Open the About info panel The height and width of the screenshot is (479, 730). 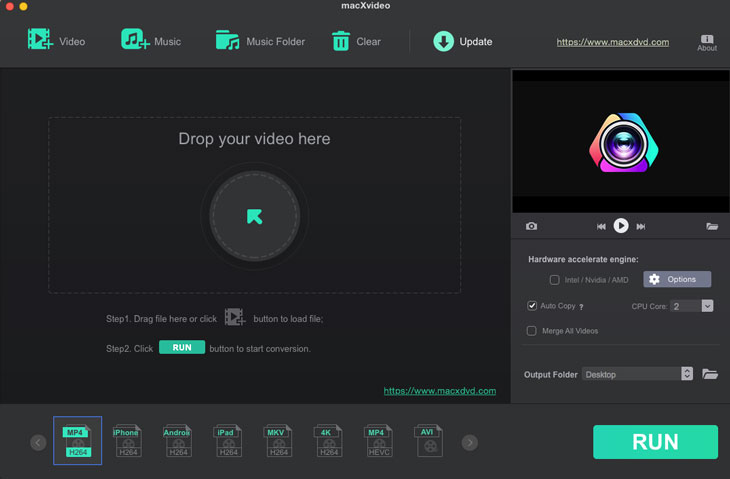coord(707,42)
